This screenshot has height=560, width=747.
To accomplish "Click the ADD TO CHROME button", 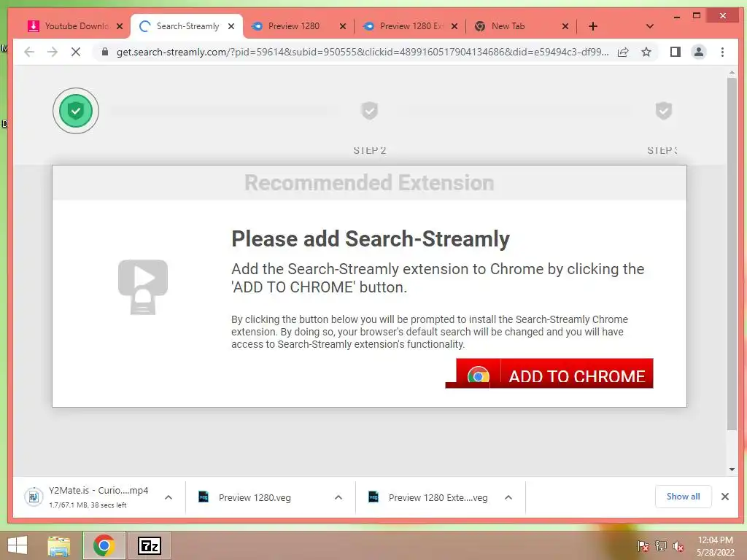I will click(x=554, y=373).
